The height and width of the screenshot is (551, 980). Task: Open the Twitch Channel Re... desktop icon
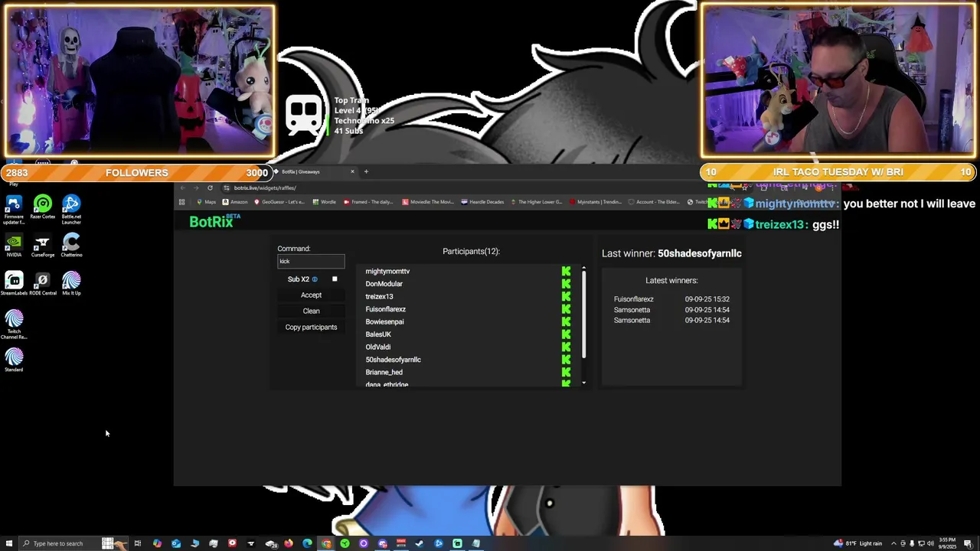coord(14,324)
